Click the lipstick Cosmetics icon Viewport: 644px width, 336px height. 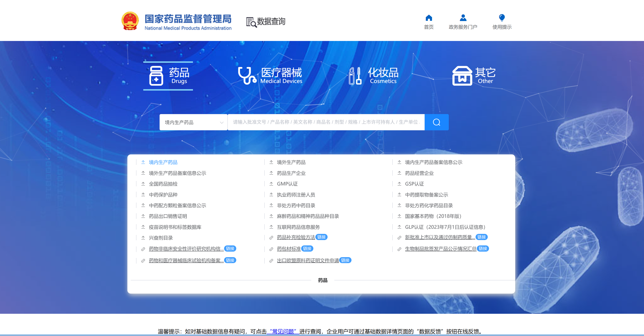(355, 76)
